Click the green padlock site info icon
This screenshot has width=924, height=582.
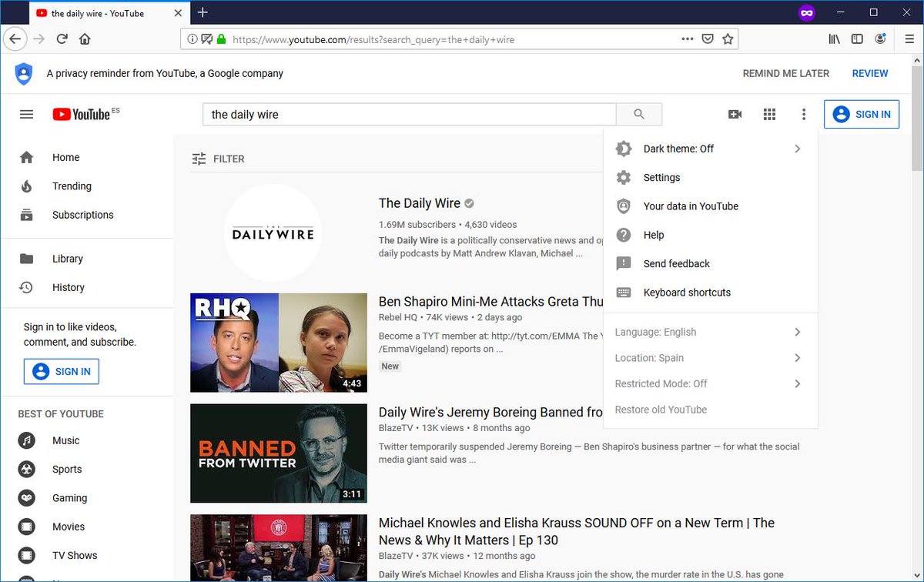222,39
